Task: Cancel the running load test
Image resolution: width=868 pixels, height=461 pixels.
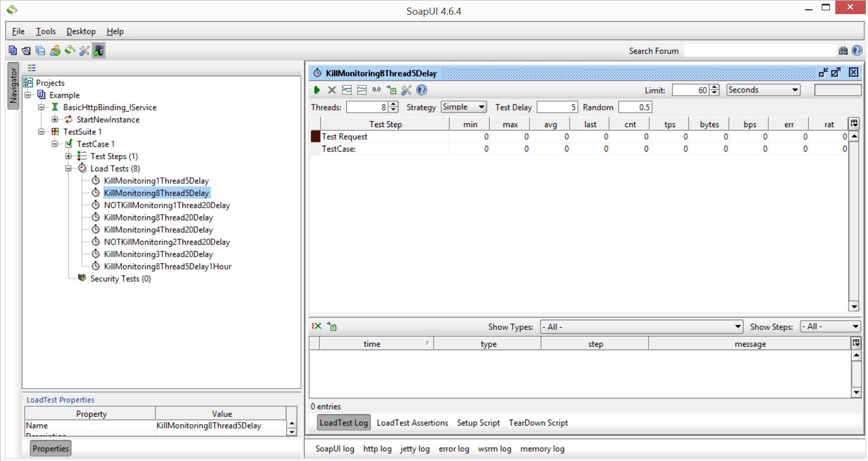Action: (331, 90)
